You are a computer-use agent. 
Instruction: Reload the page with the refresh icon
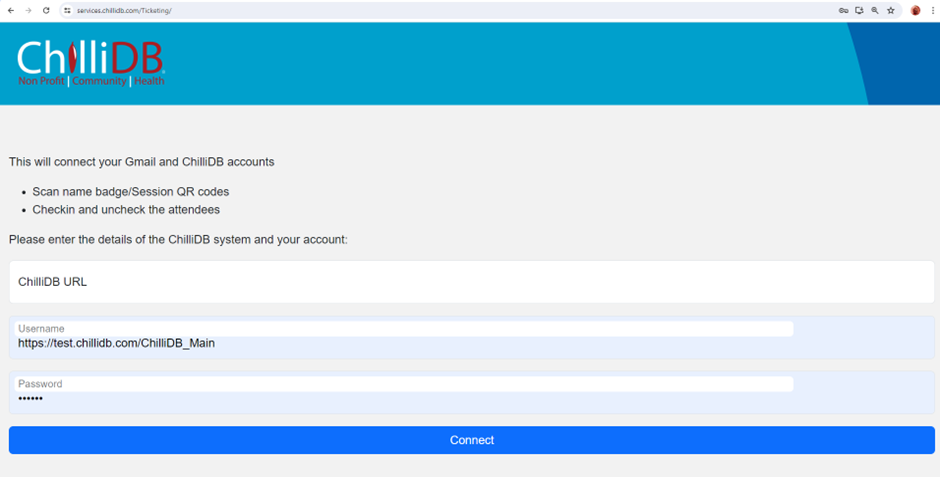[46, 10]
